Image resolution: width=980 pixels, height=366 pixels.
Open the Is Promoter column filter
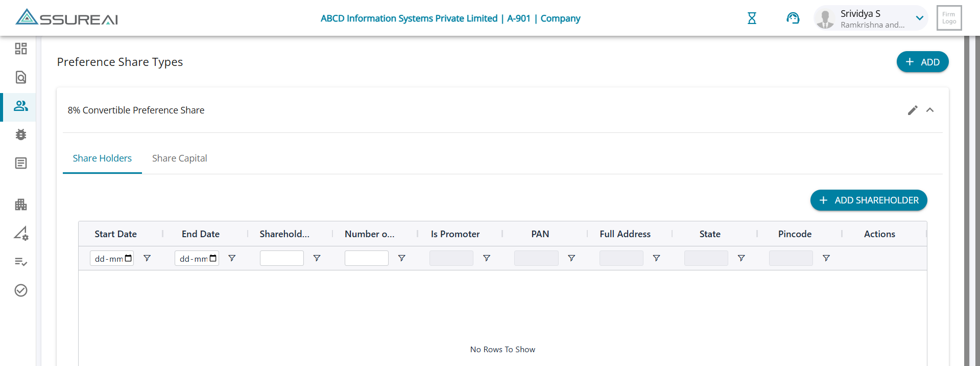point(487,258)
